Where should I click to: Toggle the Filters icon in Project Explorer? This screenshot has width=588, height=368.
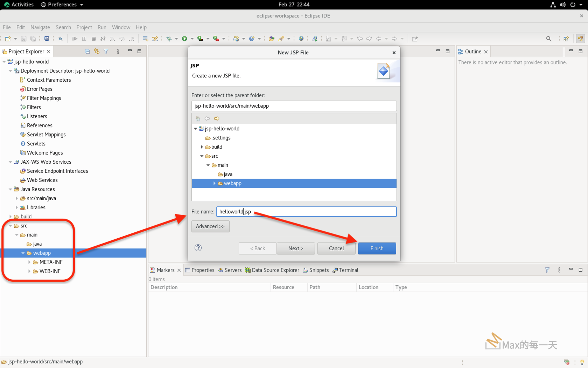point(106,51)
